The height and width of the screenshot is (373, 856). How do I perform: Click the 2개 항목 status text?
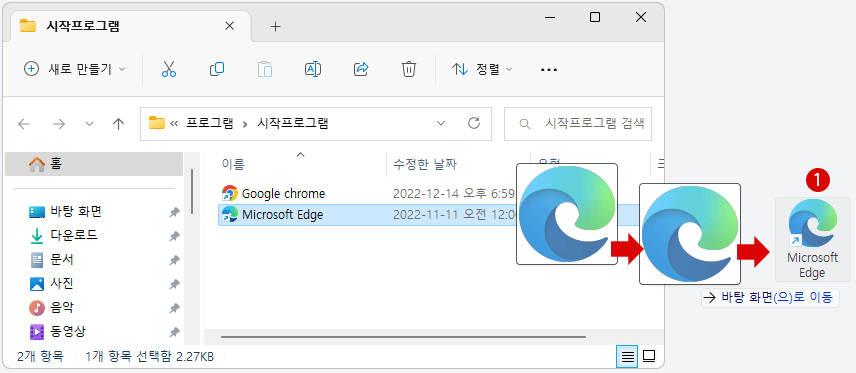point(40,357)
